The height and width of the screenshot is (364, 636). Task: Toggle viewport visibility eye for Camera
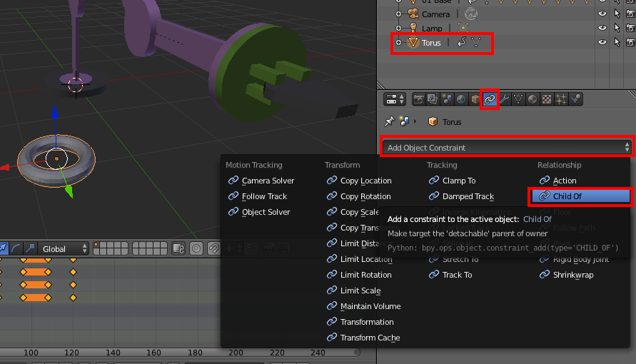pyautogui.click(x=602, y=14)
